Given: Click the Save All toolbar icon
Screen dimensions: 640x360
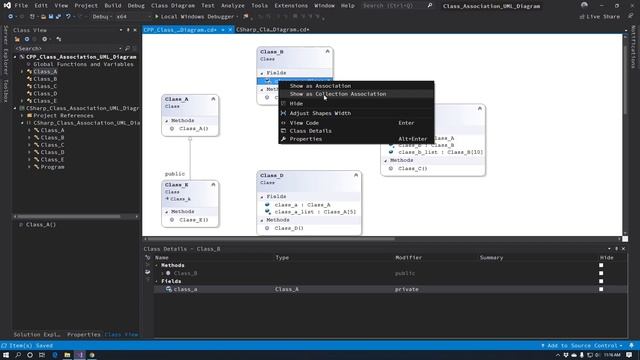Looking at the screenshot, I should [x=58, y=17].
